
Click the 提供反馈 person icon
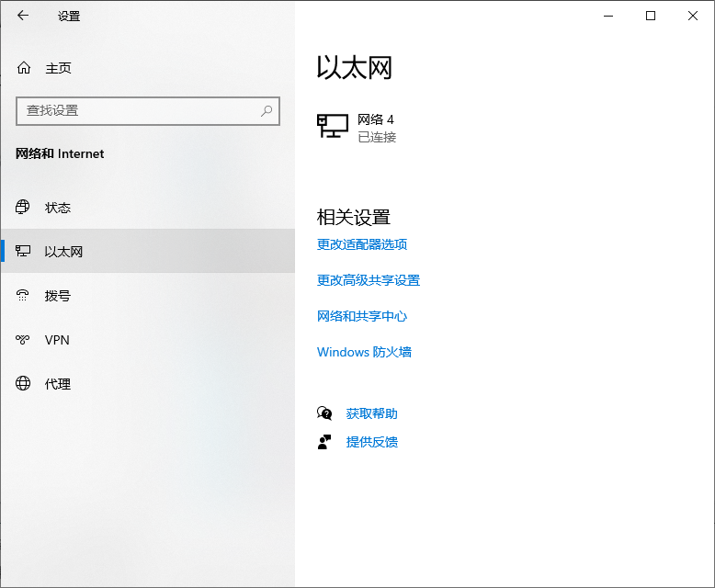coord(324,442)
